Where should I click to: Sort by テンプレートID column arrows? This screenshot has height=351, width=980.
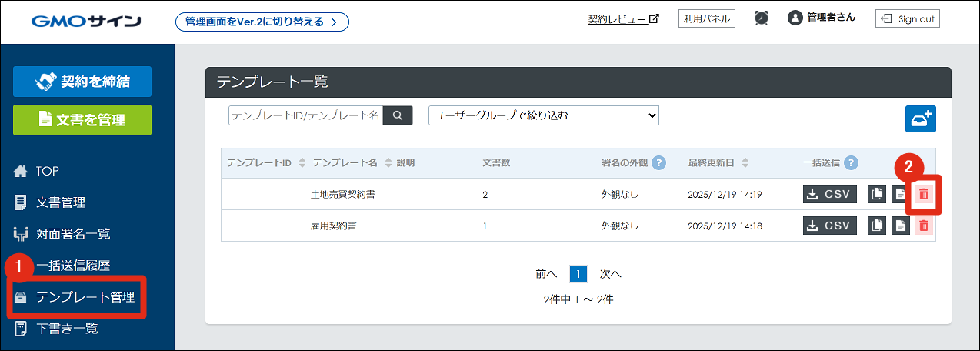tap(302, 163)
